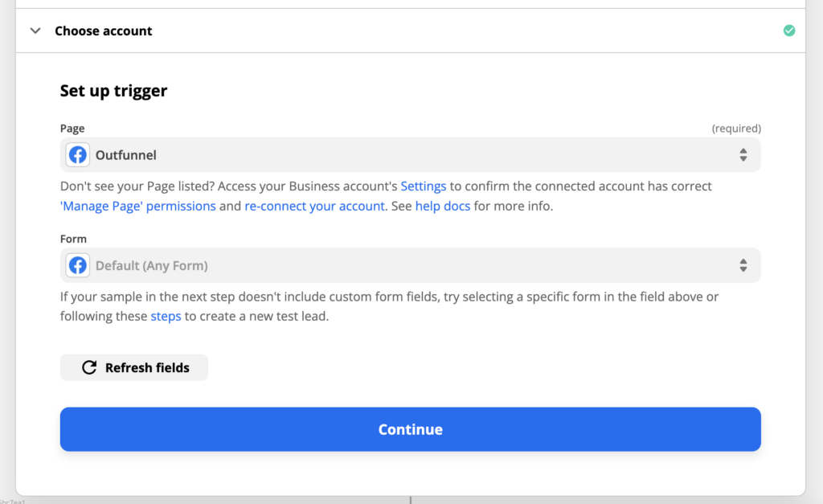Click the Facebook icon in Form field
The height and width of the screenshot is (504, 823).
click(x=78, y=265)
